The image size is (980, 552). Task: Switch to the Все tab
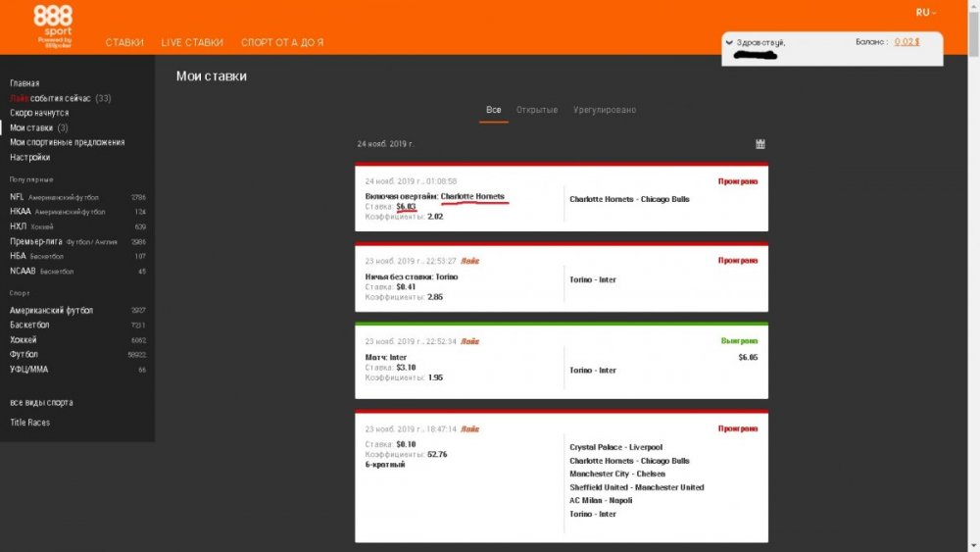(x=494, y=110)
